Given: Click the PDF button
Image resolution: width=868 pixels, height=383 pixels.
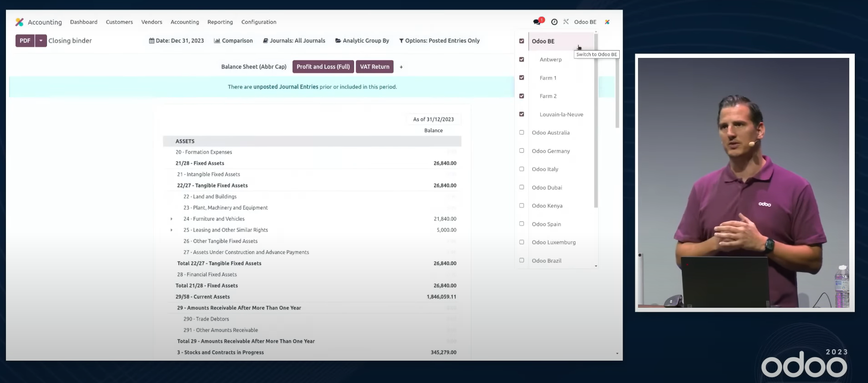Looking at the screenshot, I should [x=25, y=41].
